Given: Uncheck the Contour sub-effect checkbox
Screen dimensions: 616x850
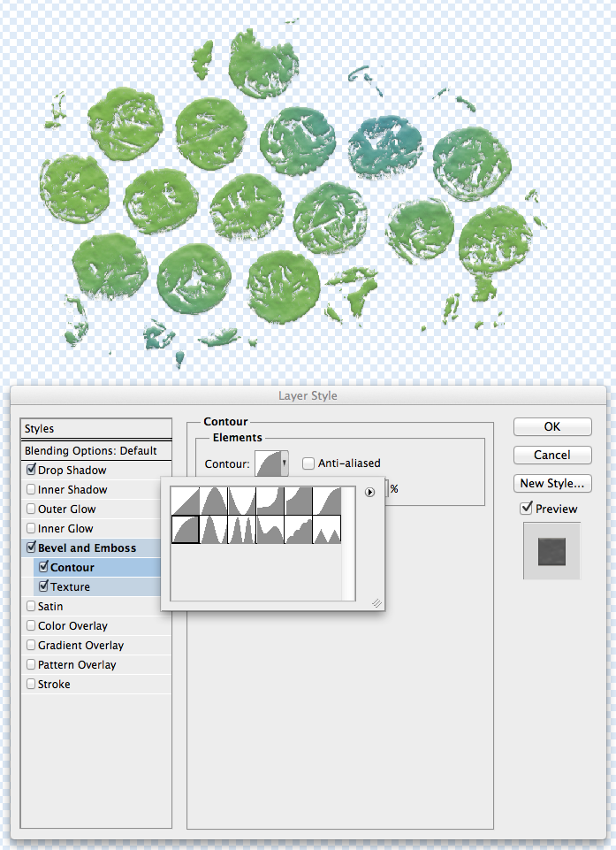Looking at the screenshot, I should tap(44, 567).
